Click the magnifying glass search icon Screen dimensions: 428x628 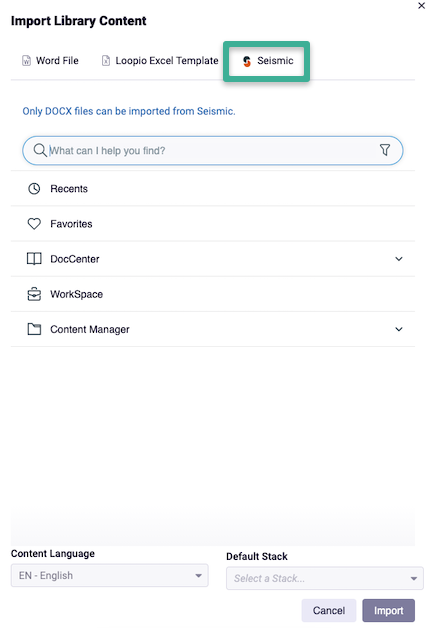[40, 150]
